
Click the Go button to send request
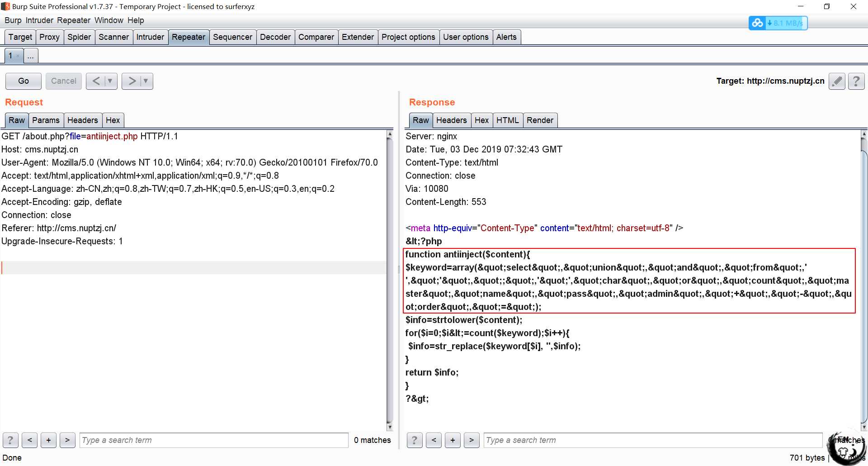[24, 81]
